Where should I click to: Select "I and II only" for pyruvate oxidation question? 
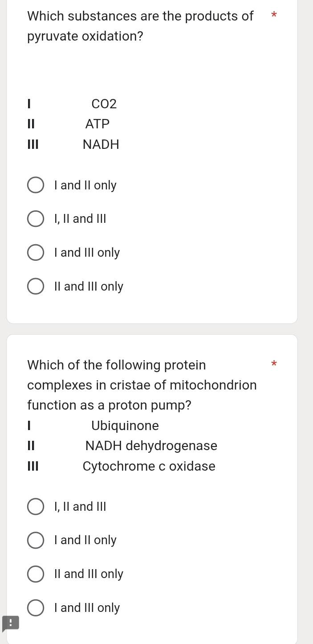coord(36,185)
